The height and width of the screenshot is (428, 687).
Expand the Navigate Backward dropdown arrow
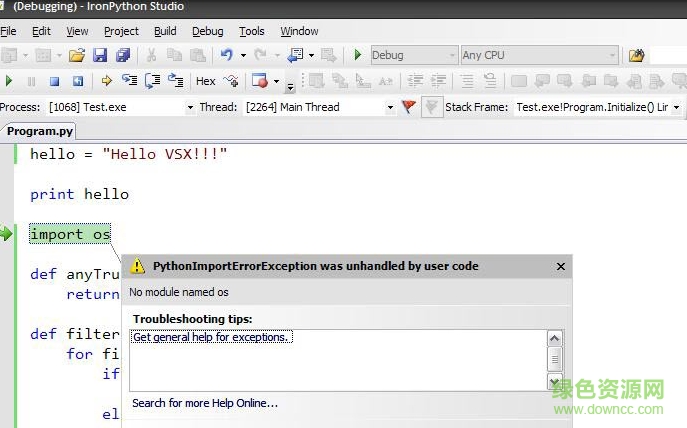click(311, 56)
